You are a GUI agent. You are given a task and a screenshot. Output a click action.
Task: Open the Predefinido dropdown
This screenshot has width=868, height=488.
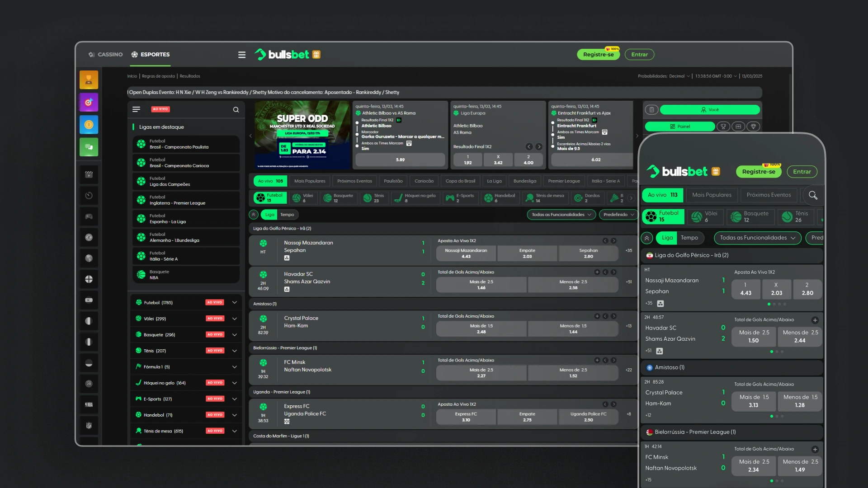tap(618, 215)
